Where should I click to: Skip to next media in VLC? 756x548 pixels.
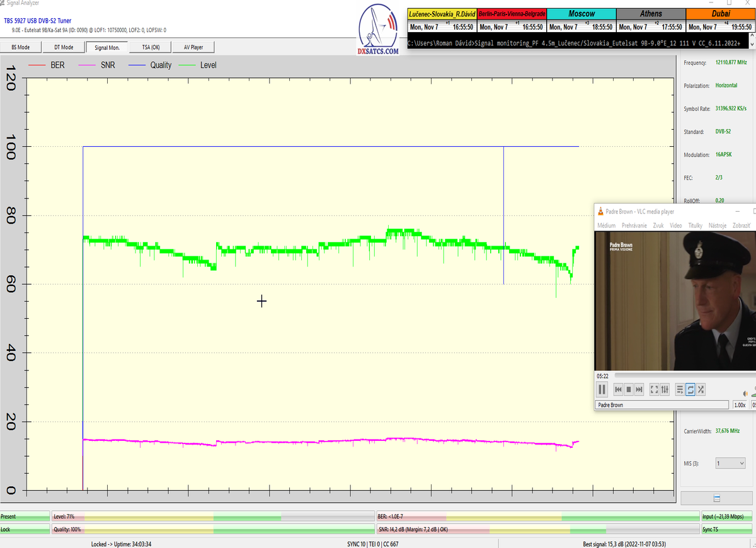click(x=639, y=389)
